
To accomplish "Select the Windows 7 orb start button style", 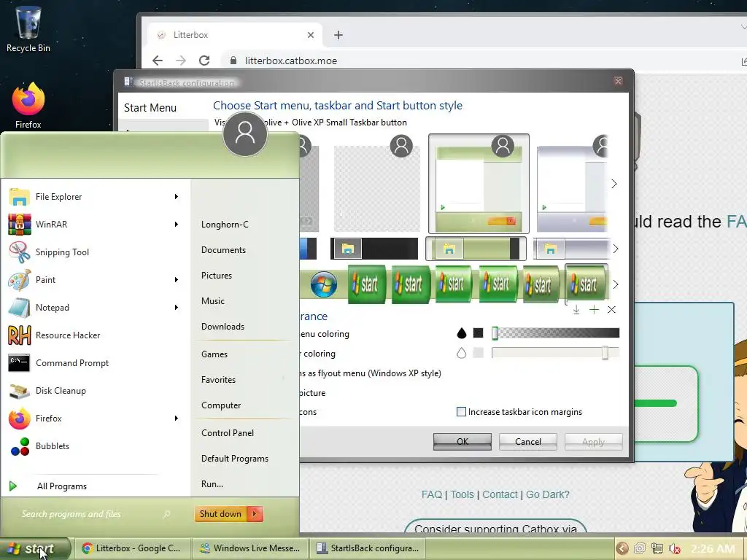I will (x=323, y=284).
